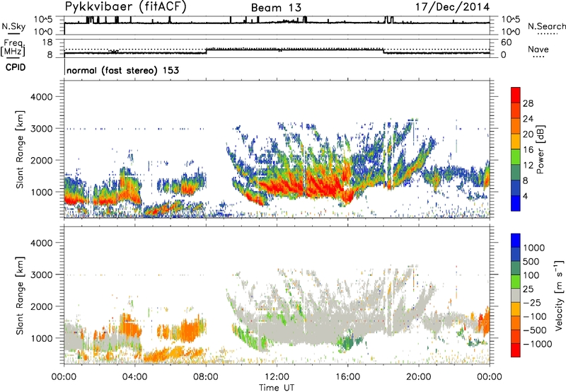
Task: Click the '12' label on Power colorbar
Action: (x=528, y=166)
